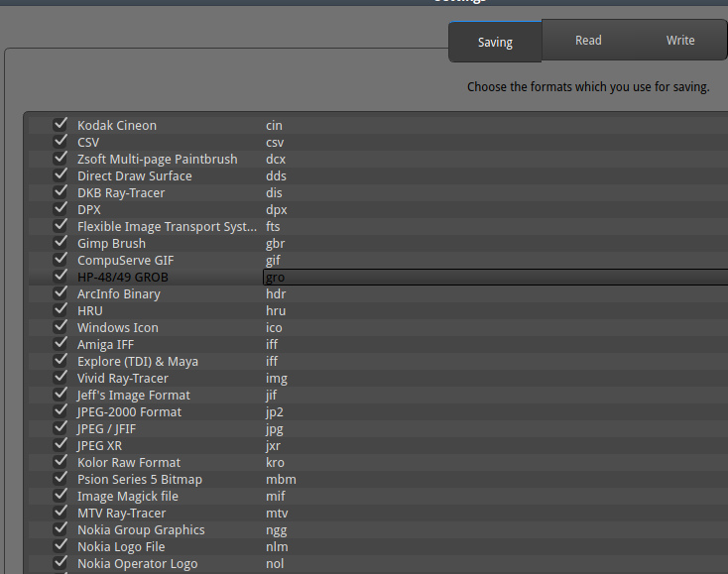Uncheck Flexible Image Transport System checkbox
728x574 pixels.
(x=61, y=225)
